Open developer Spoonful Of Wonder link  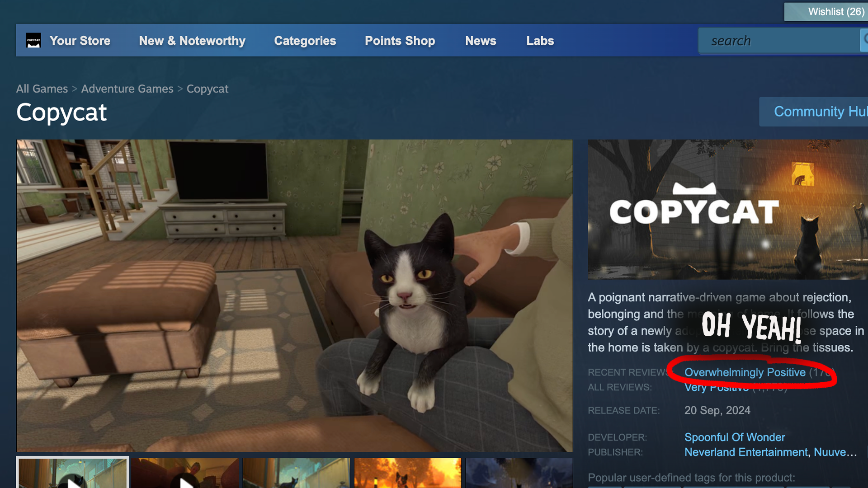(x=735, y=437)
